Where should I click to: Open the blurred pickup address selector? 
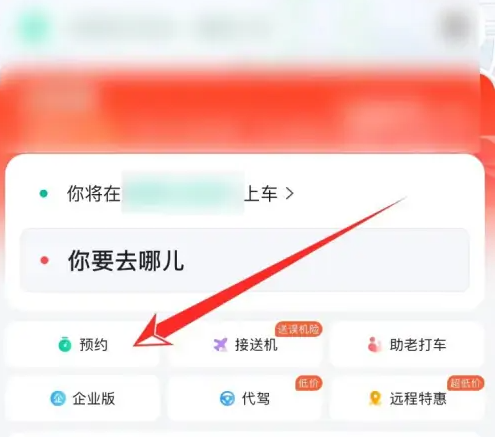click(183, 193)
